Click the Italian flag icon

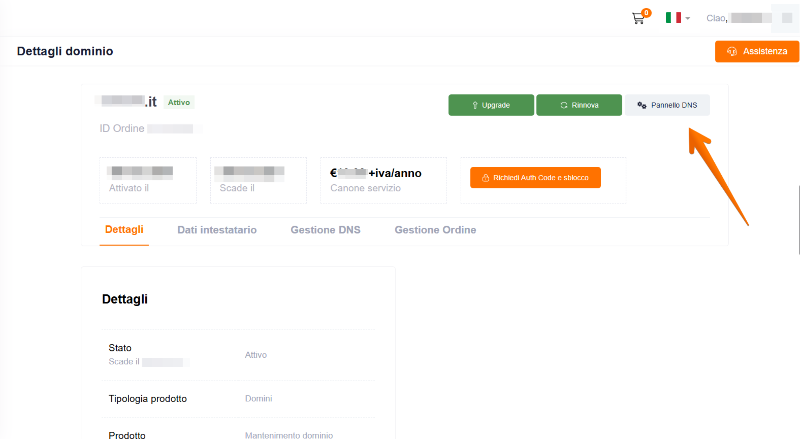click(673, 18)
